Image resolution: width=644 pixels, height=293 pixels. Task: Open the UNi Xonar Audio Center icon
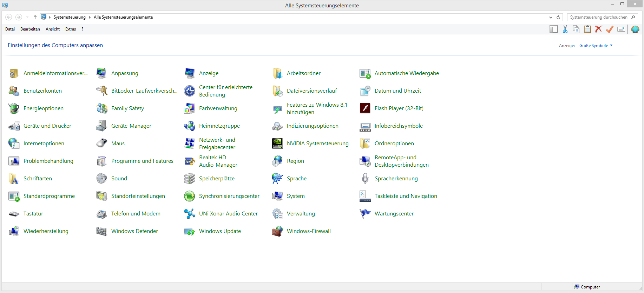coord(189,214)
